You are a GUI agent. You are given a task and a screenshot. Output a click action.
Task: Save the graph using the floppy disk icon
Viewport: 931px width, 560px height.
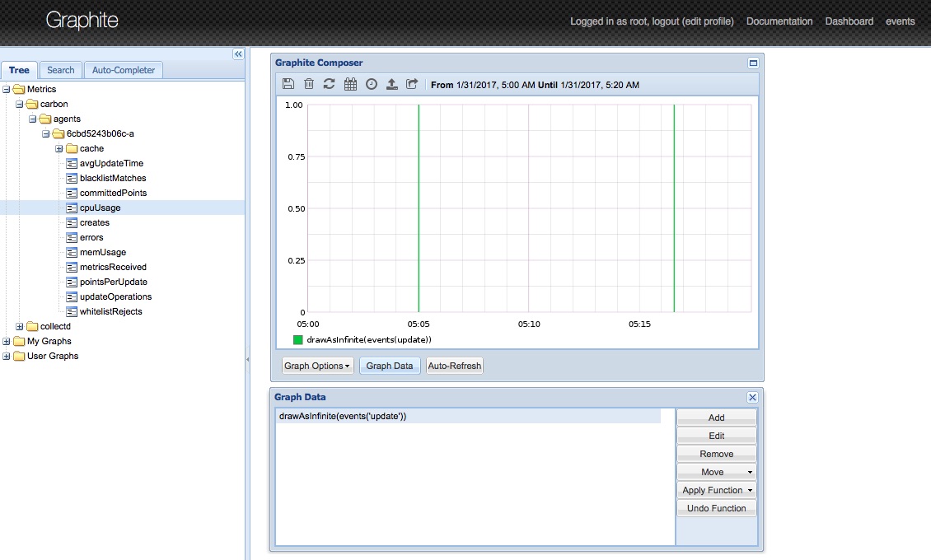coord(288,84)
